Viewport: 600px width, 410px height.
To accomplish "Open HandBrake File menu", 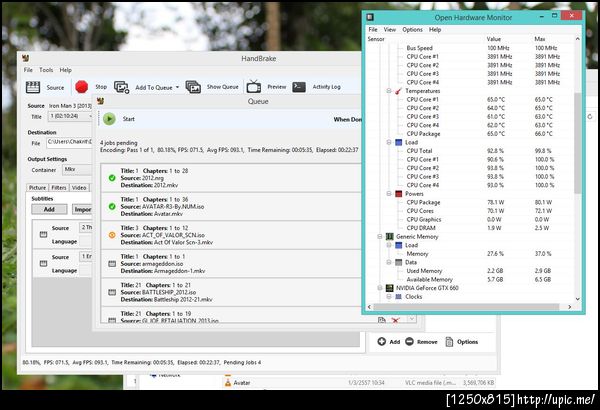I will (x=28, y=70).
